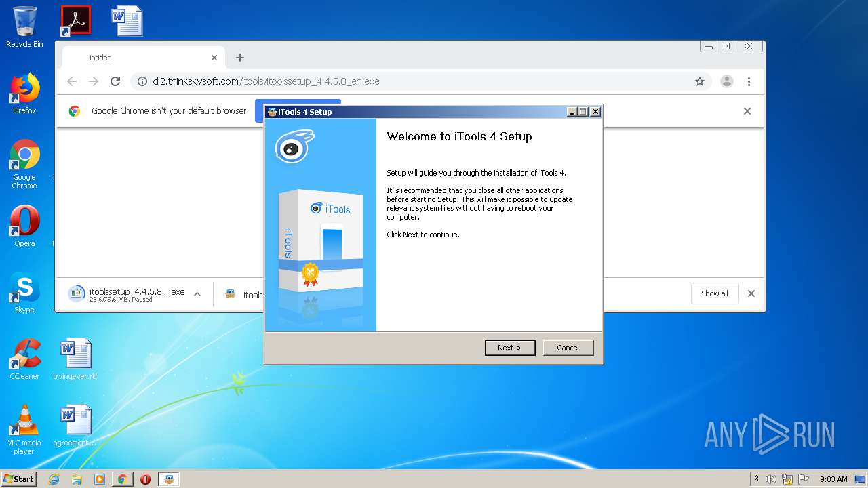Open the tryingever.rtf file
868x488 pixels.
[75, 359]
